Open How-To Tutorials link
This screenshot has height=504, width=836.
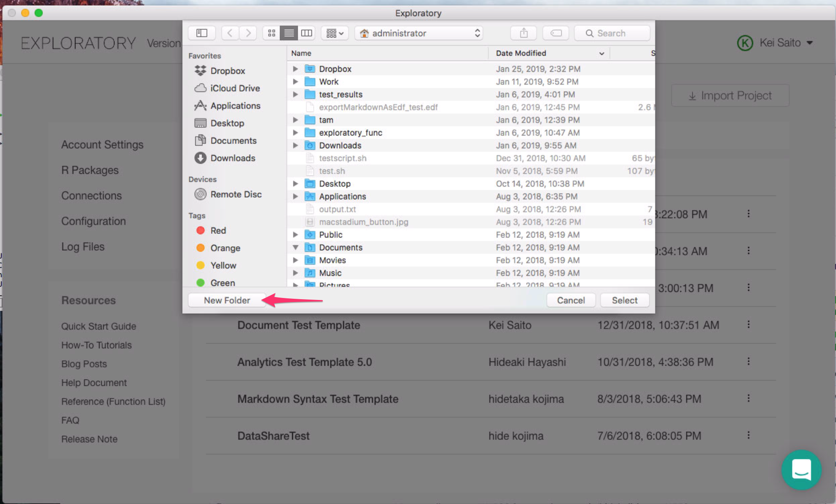[96, 345]
